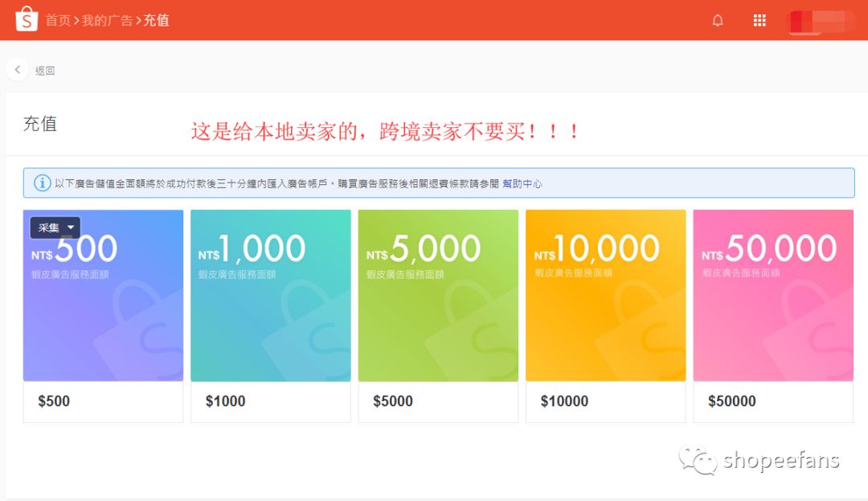Click the shopeefans chat bubble logo
Image resolution: width=868 pixels, height=501 pixels.
pos(698,459)
